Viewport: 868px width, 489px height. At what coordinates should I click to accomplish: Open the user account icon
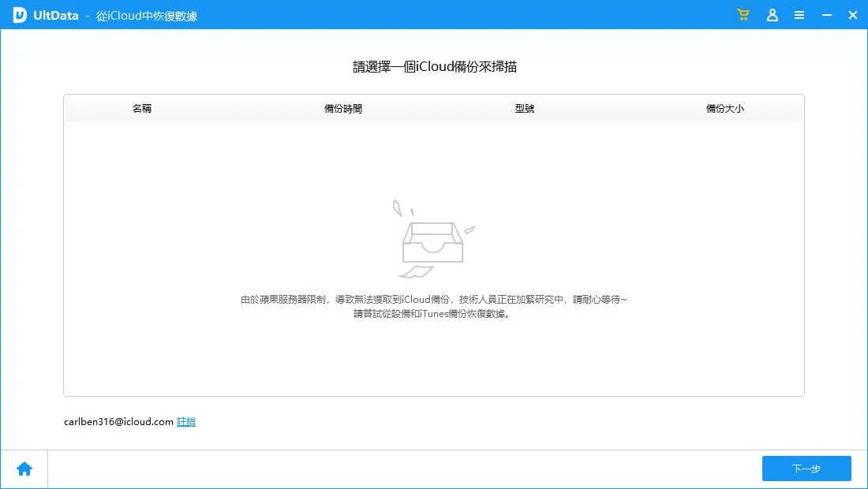click(x=773, y=15)
